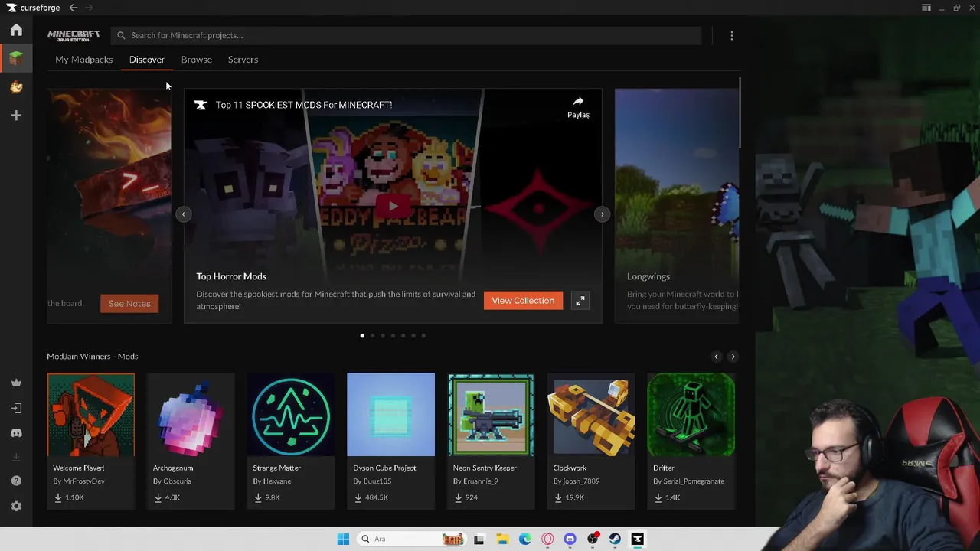Viewport: 980px width, 551px height.
Task: Switch to the Browse tab
Action: [197, 60]
